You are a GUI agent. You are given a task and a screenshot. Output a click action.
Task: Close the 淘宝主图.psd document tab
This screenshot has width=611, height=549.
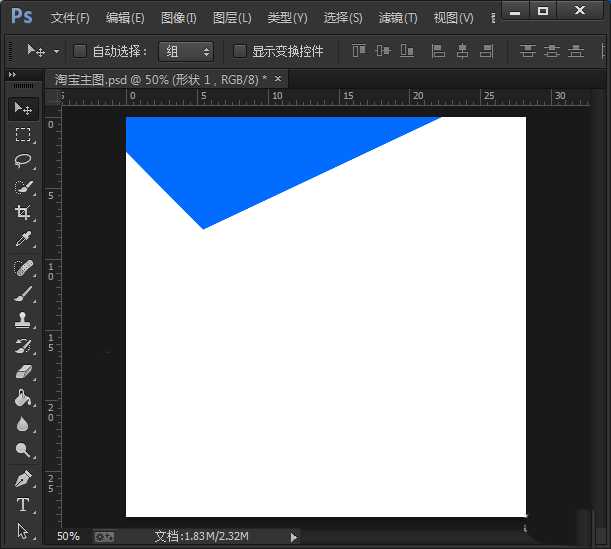(278, 78)
